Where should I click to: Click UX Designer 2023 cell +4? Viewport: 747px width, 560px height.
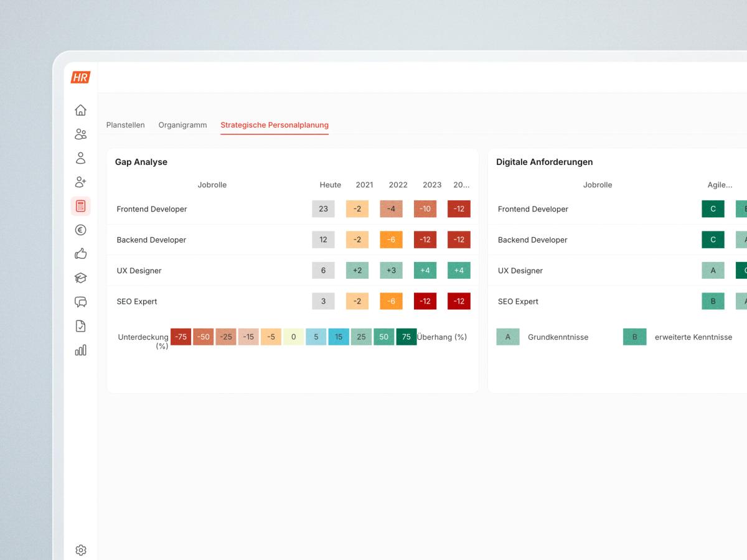[x=425, y=271]
